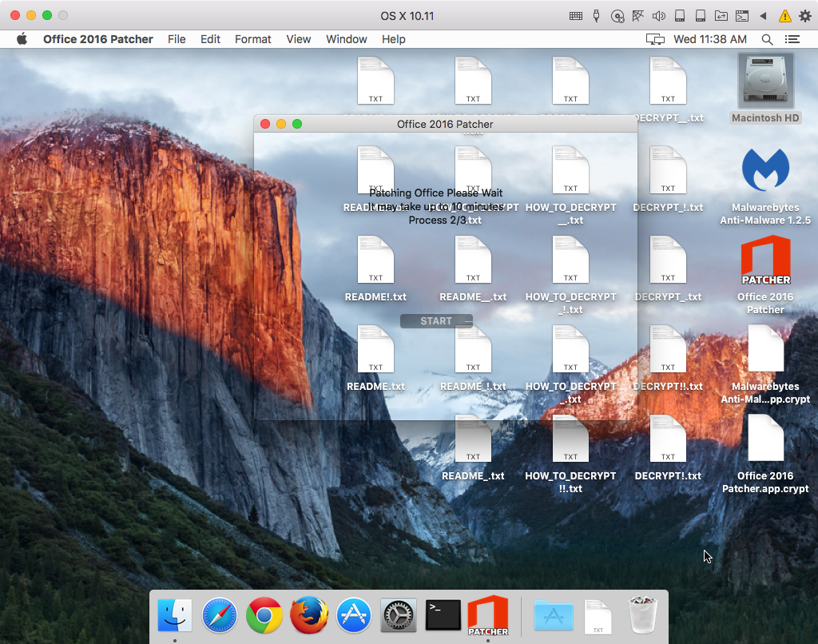
Task: Click the Office 2016 Patcher window title bar
Action: [445, 124]
